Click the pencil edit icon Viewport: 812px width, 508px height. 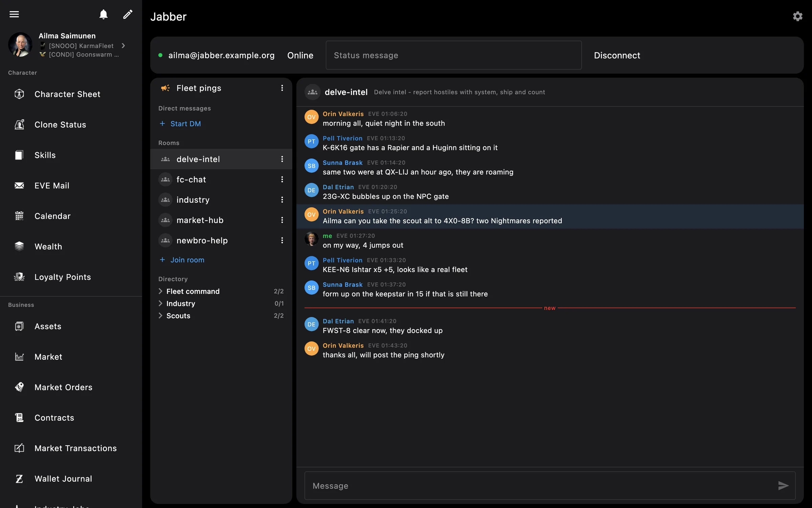coord(128,14)
